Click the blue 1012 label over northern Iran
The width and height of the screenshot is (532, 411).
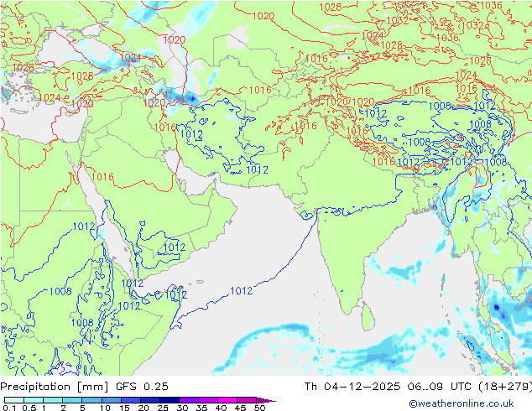coord(191,134)
